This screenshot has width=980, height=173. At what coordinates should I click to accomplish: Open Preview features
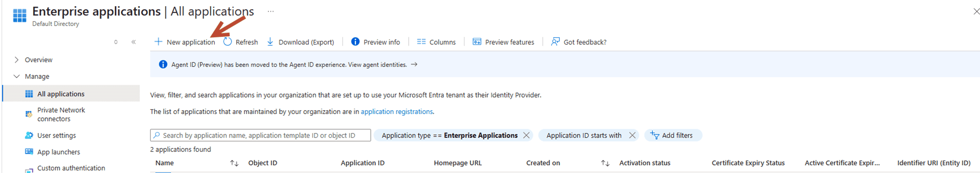click(x=503, y=42)
